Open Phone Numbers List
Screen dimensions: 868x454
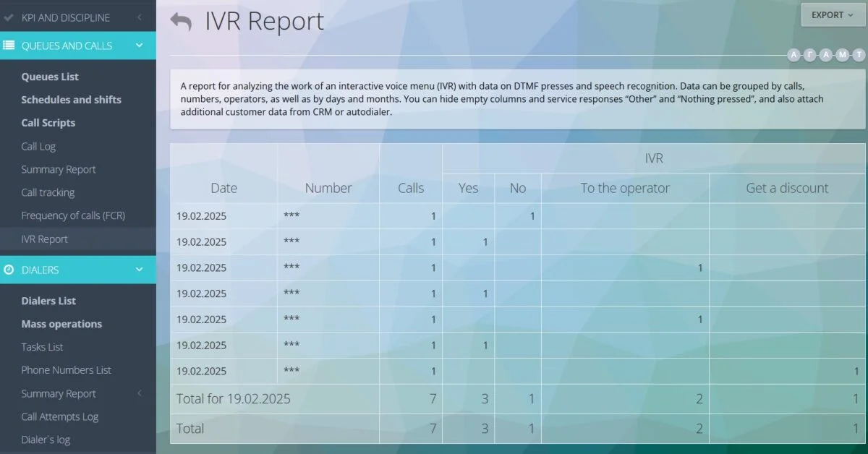(x=67, y=370)
